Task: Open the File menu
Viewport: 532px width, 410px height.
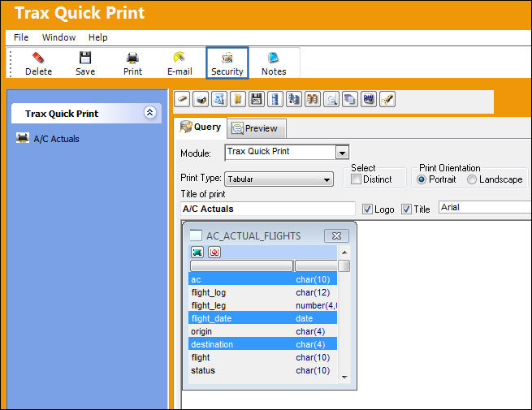Action: 21,37
